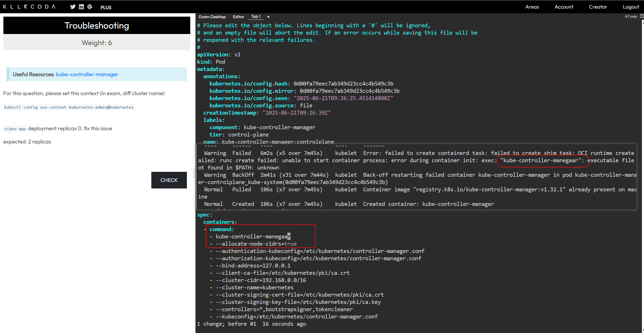Open the Creator page
This screenshot has height=333, width=644.
click(598, 7)
